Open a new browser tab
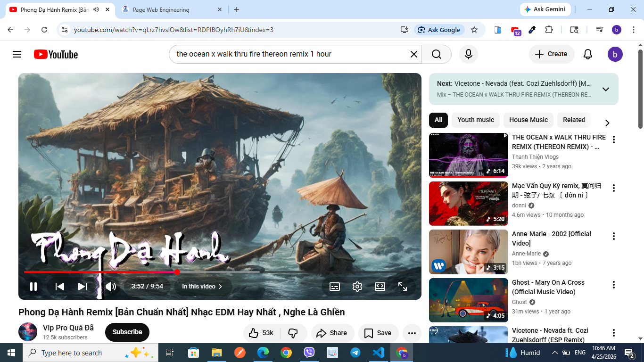This screenshot has height=362, width=644. point(237,9)
